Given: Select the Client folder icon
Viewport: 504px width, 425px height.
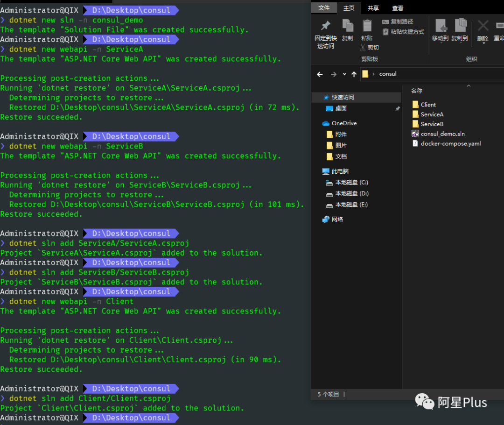Looking at the screenshot, I should pos(415,105).
